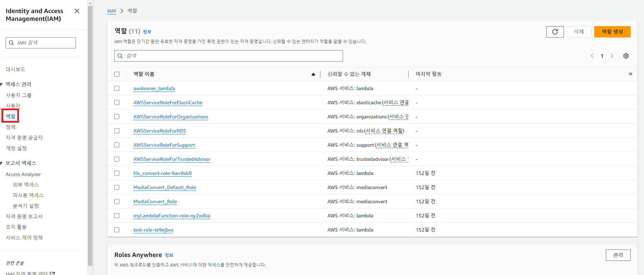The height and width of the screenshot is (275, 644).
Task: Check the AWSServiceRoleForElastiCache checkbox
Action: click(x=117, y=103)
